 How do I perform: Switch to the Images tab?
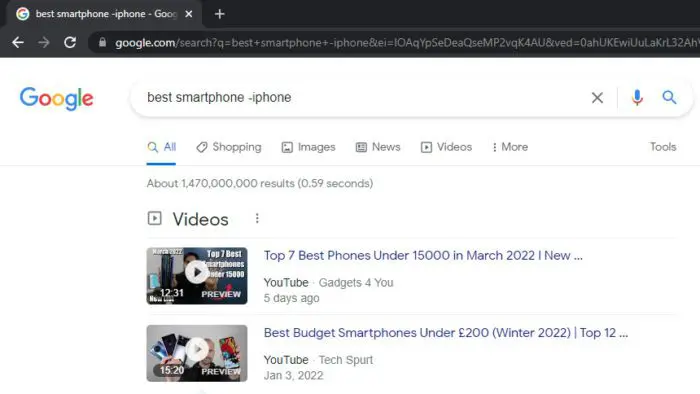(x=308, y=147)
